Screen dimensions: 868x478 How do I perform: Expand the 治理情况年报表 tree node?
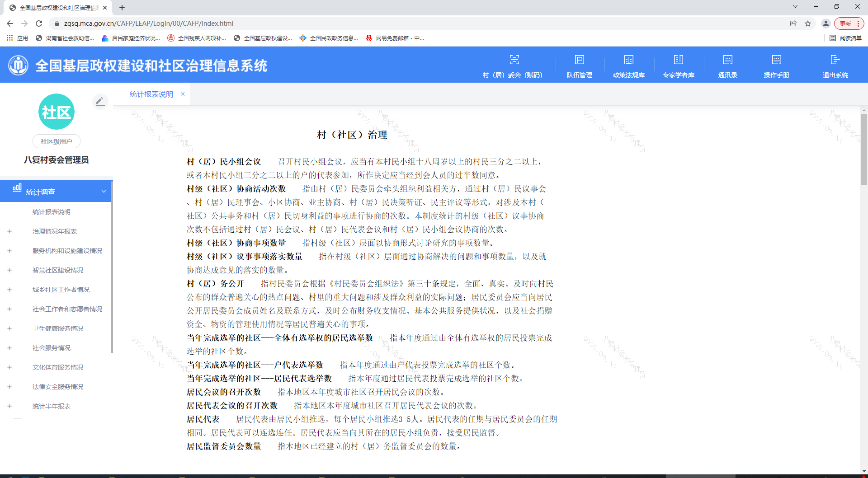(x=9, y=231)
